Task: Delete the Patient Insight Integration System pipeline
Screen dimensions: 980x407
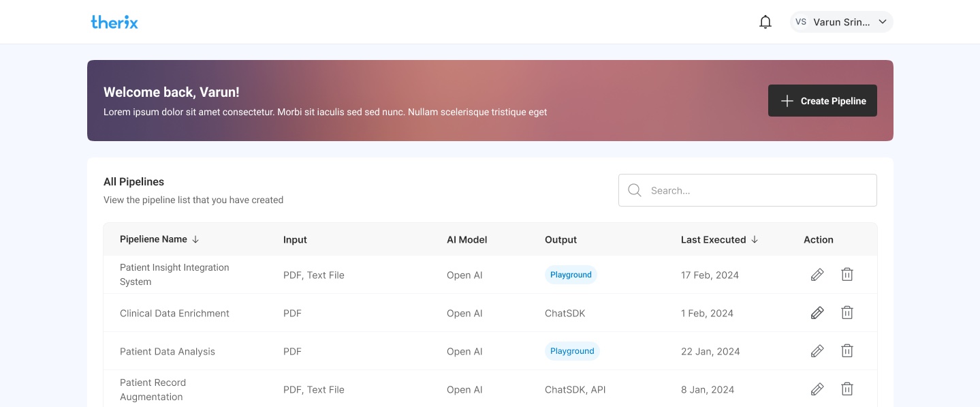Action: [x=847, y=275]
